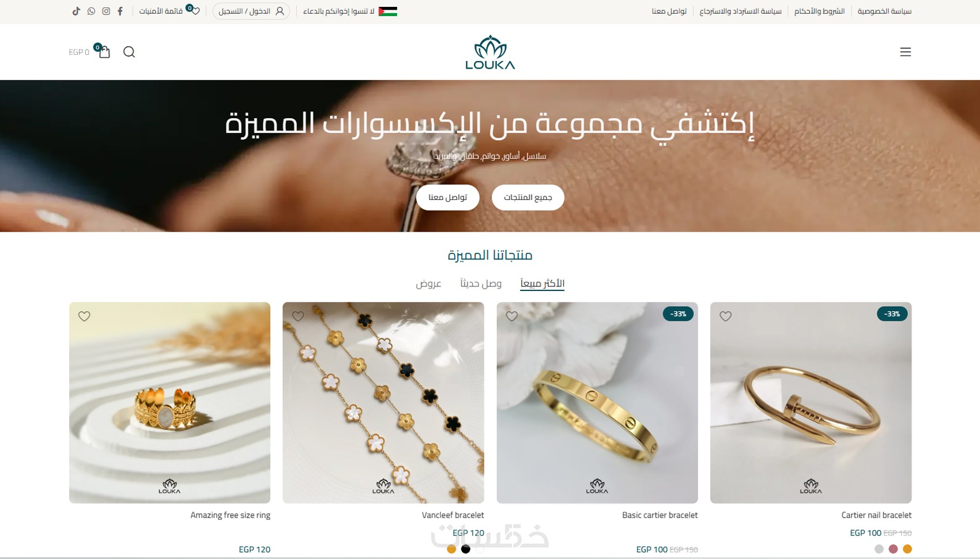Toggle wishlist heart on Cartier nail bracelet
The height and width of the screenshot is (559, 980).
(x=725, y=316)
